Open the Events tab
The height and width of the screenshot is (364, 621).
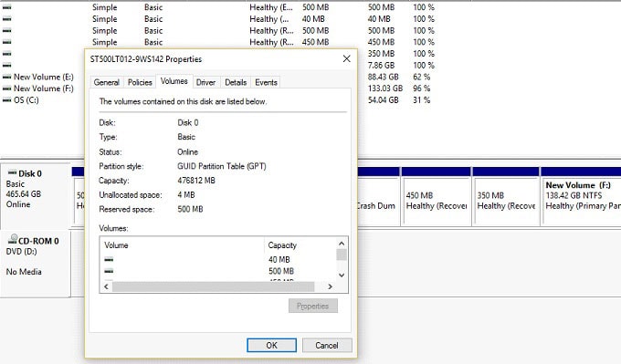coord(266,82)
